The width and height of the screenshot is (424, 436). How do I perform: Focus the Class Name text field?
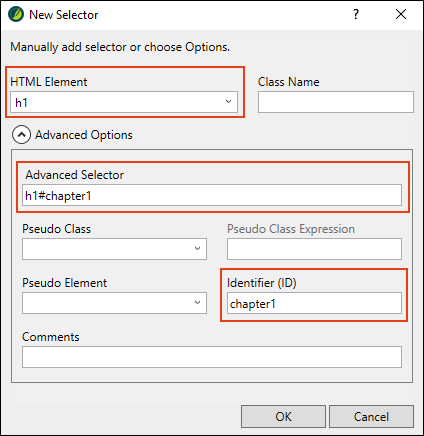click(336, 102)
